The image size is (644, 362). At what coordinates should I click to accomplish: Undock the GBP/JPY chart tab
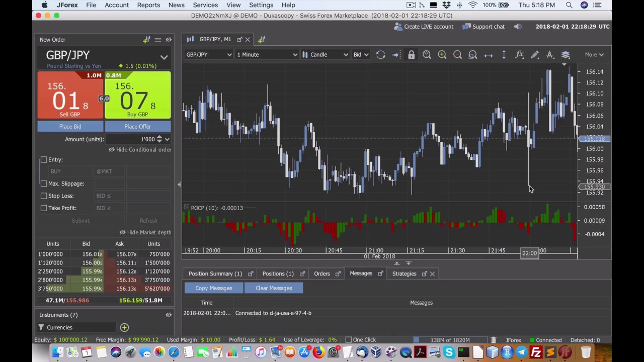click(239, 39)
